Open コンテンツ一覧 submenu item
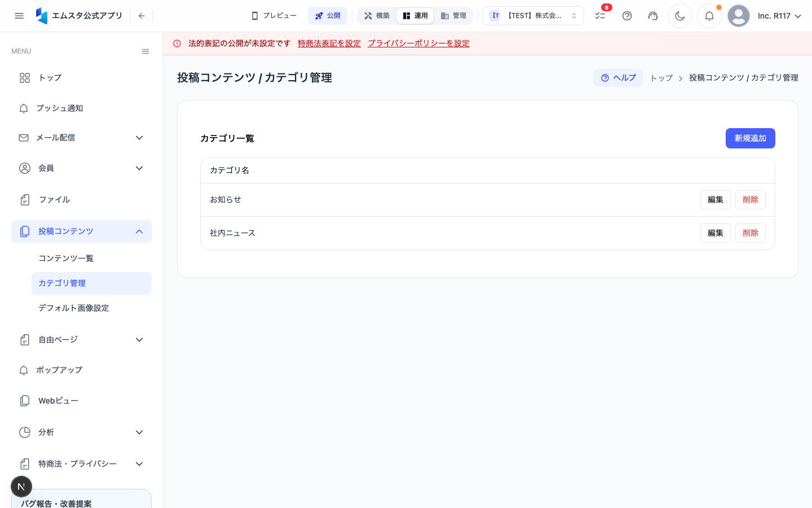The image size is (812, 508). (x=91, y=259)
